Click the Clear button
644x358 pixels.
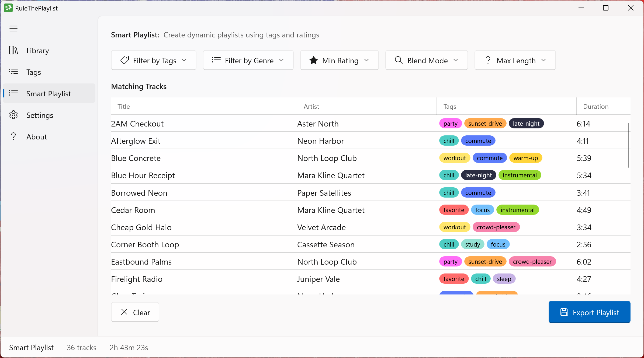point(135,312)
